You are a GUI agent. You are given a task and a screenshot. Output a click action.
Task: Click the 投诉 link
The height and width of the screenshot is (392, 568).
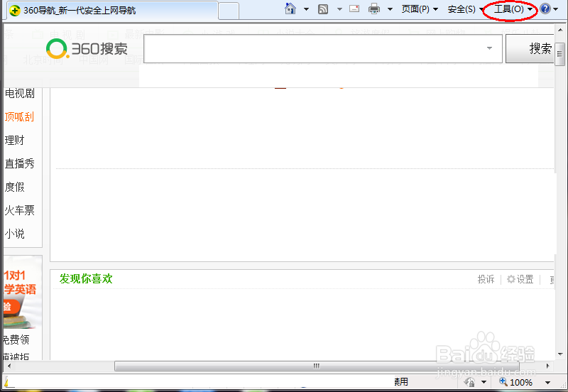(486, 279)
